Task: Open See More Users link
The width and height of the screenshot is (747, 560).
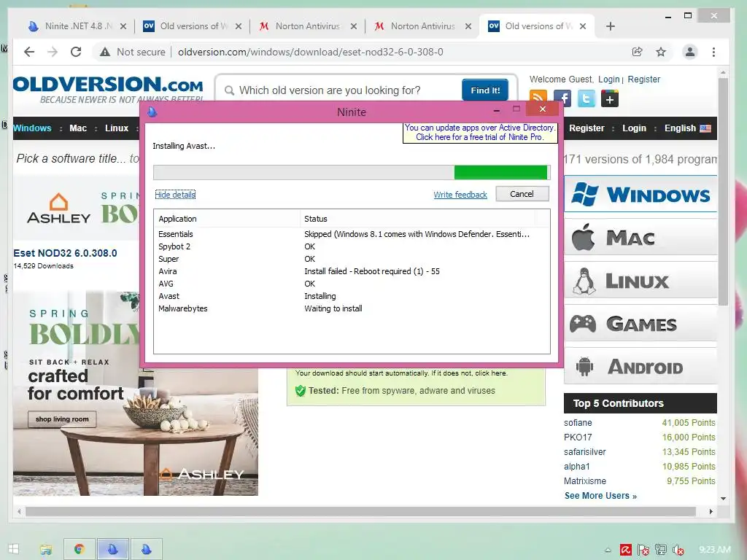Action: 600,496
